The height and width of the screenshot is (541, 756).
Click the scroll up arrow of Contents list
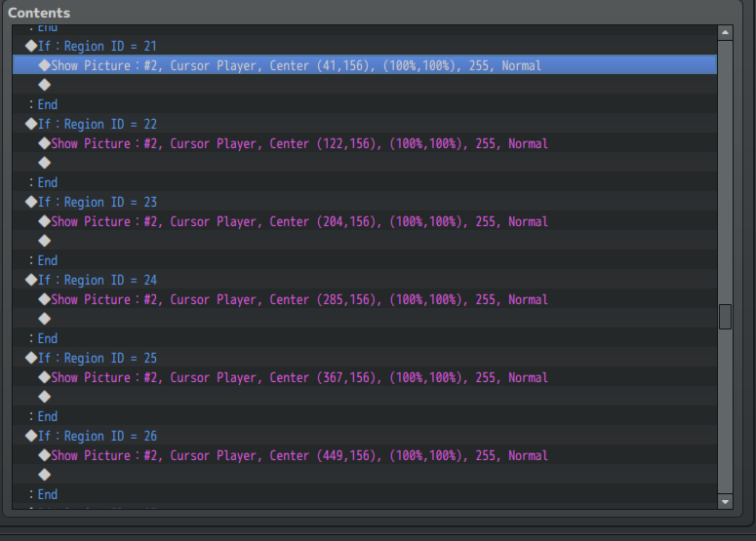click(725, 32)
